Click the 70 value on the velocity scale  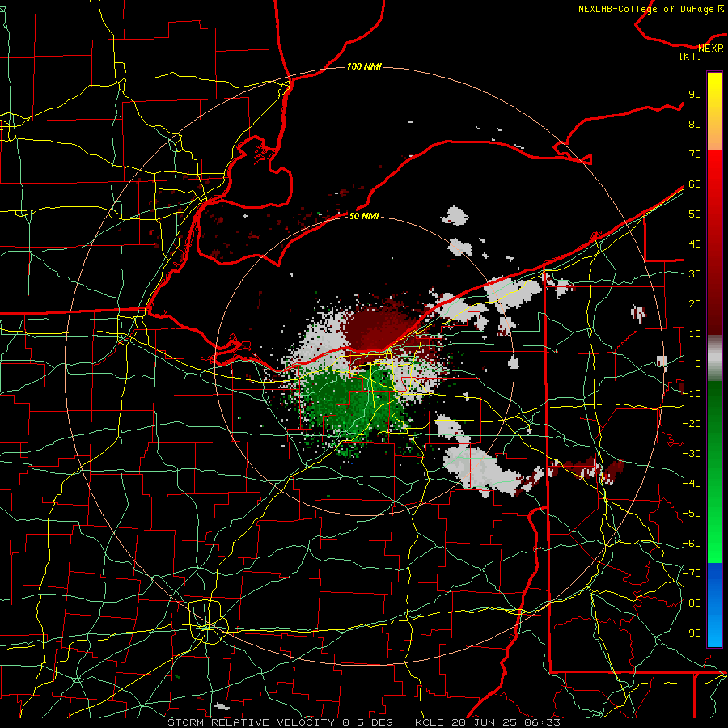click(x=695, y=154)
